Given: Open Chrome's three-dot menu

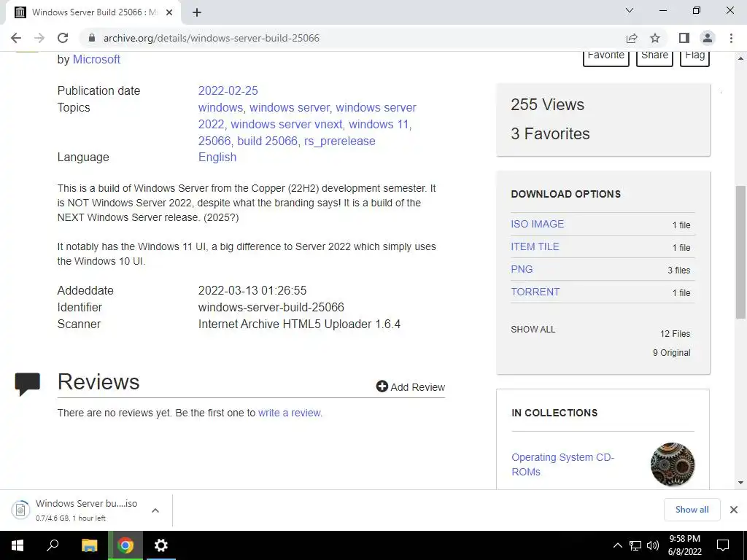Looking at the screenshot, I should (731, 38).
